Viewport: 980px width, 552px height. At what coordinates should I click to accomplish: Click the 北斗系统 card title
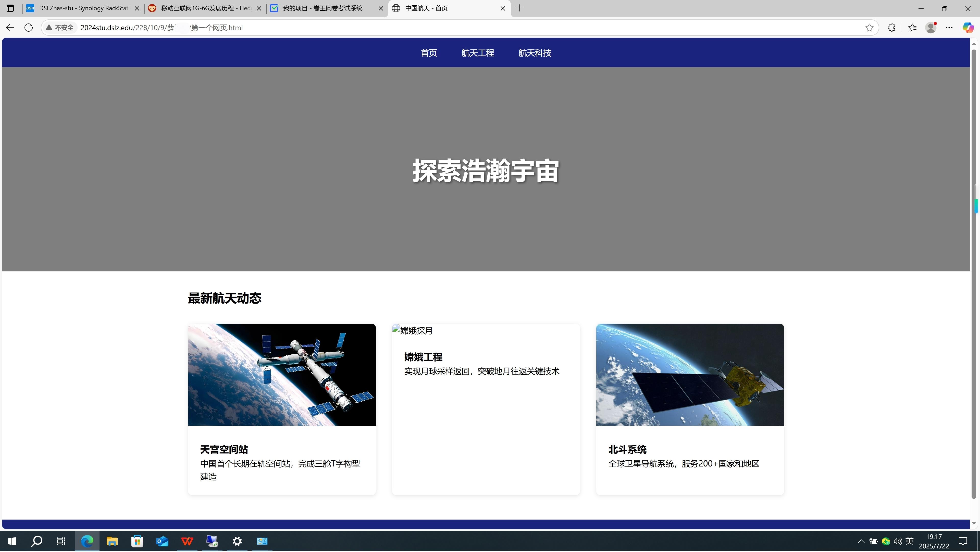pos(627,450)
